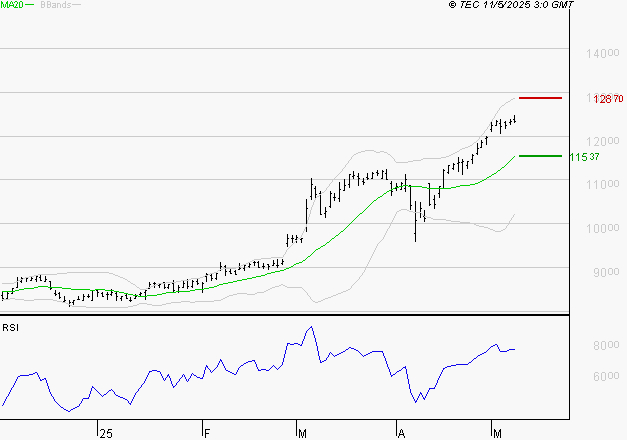Click the green MA20 legend line sample
Screen dimensions: 627x440
tap(30, 6)
